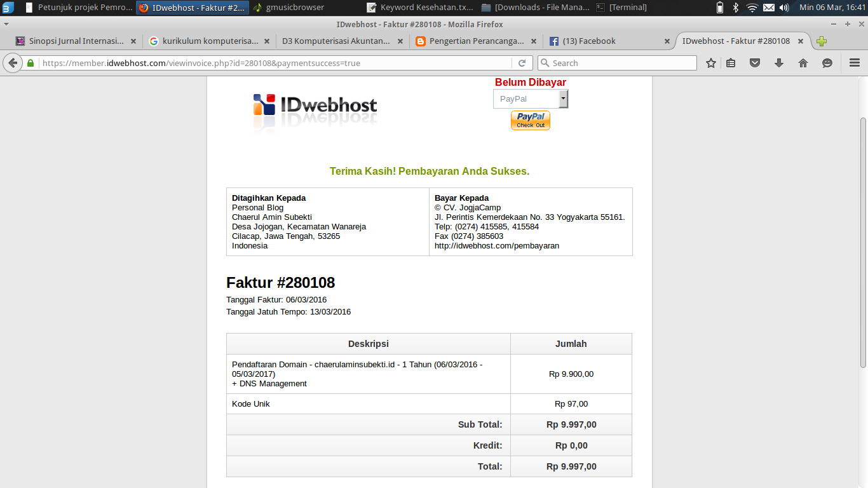Click the chat bubble smiley icon
This screenshot has height=488, width=868.
click(x=827, y=63)
